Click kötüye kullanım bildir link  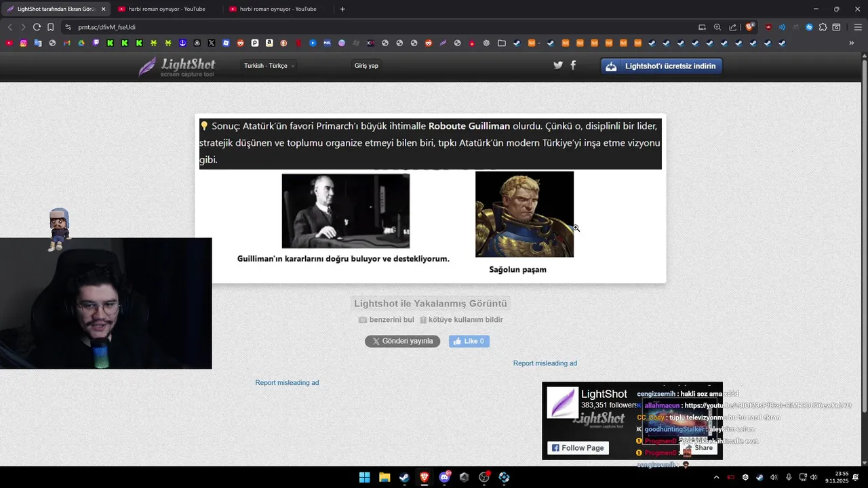pos(461,320)
